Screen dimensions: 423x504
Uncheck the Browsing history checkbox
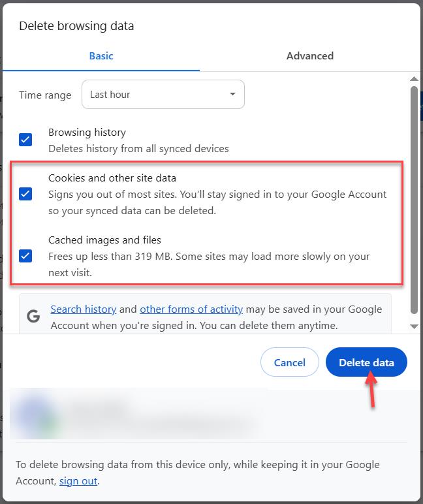(25, 140)
